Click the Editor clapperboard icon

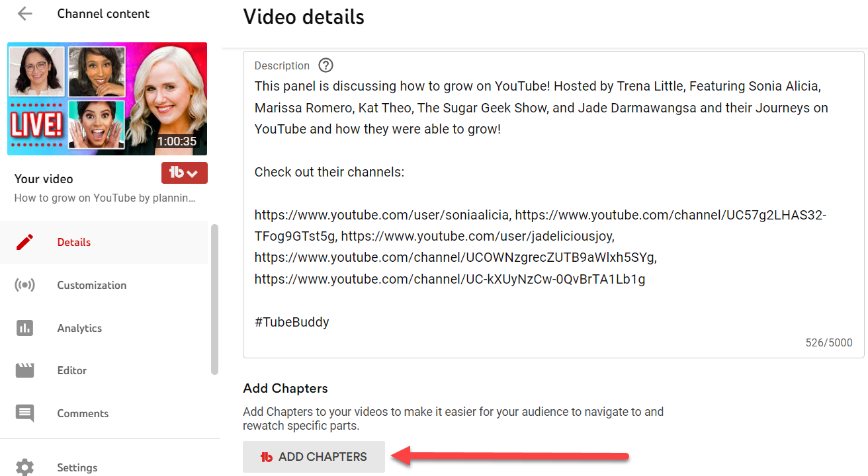pos(24,370)
